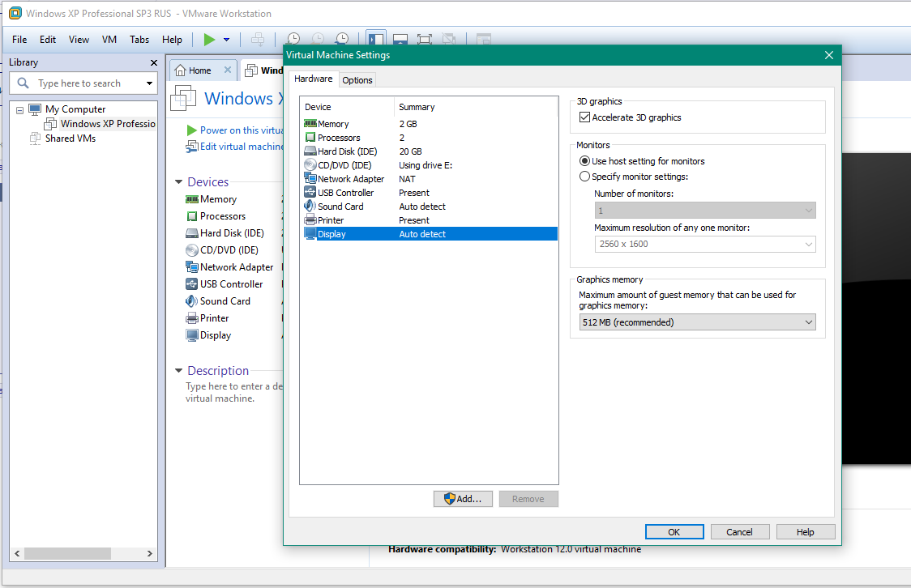Select Use host setting for monitors
911x588 pixels.
coord(585,161)
